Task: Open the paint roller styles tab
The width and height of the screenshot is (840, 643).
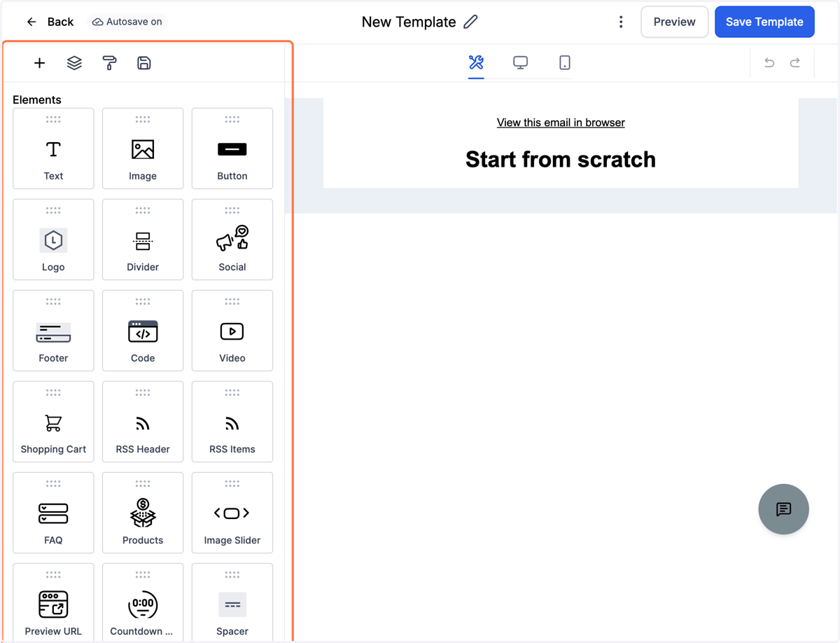Action: tap(109, 63)
